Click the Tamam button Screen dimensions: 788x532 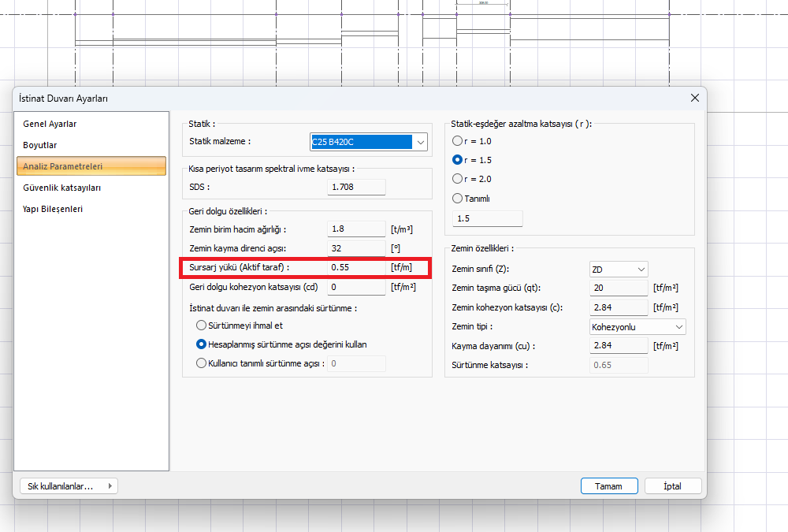coord(608,486)
